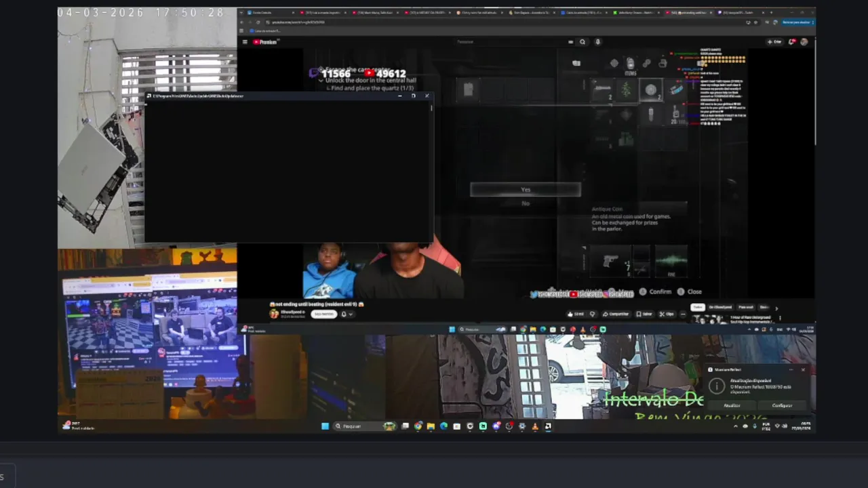The height and width of the screenshot is (488, 868).
Task: Open Microsoft Edge from the bottom taskbar
Action: coord(443,426)
